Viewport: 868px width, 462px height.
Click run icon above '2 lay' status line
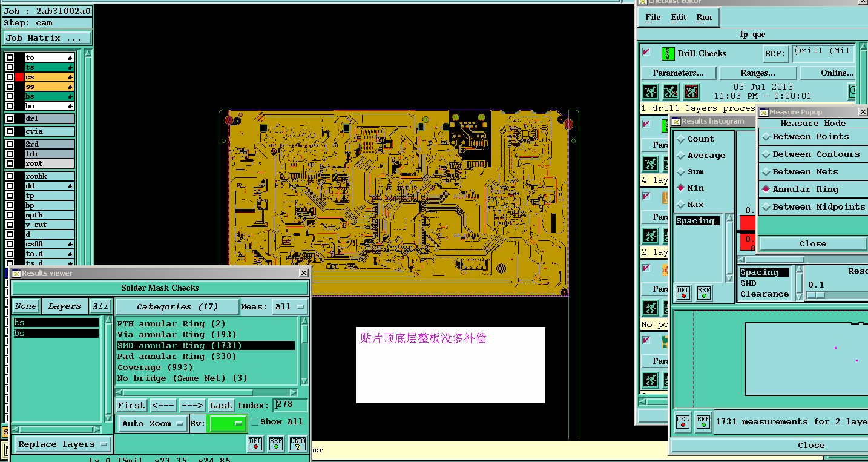point(650,236)
